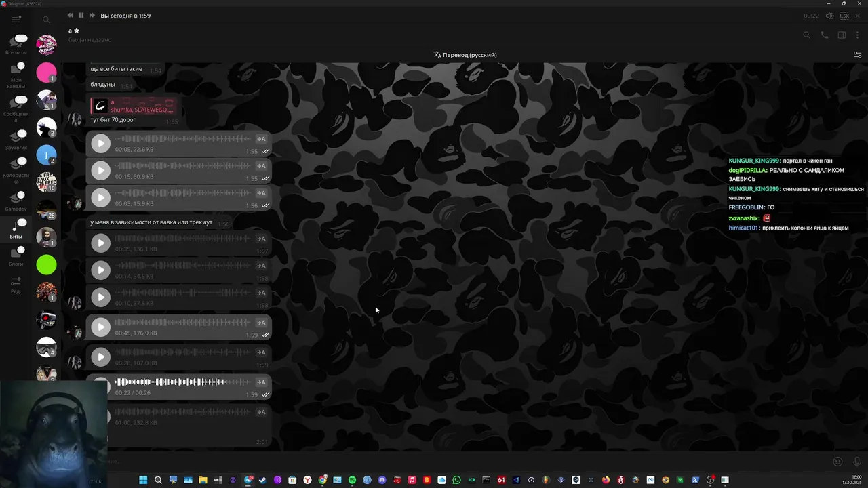Screen dimensions: 868x488
Task: Play the 00:28, 107.0 KB voice message
Action: pos(100,357)
